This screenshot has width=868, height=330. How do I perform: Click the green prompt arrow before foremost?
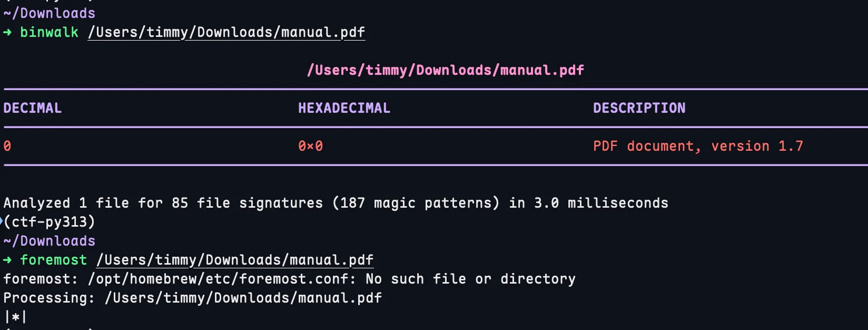(7, 260)
